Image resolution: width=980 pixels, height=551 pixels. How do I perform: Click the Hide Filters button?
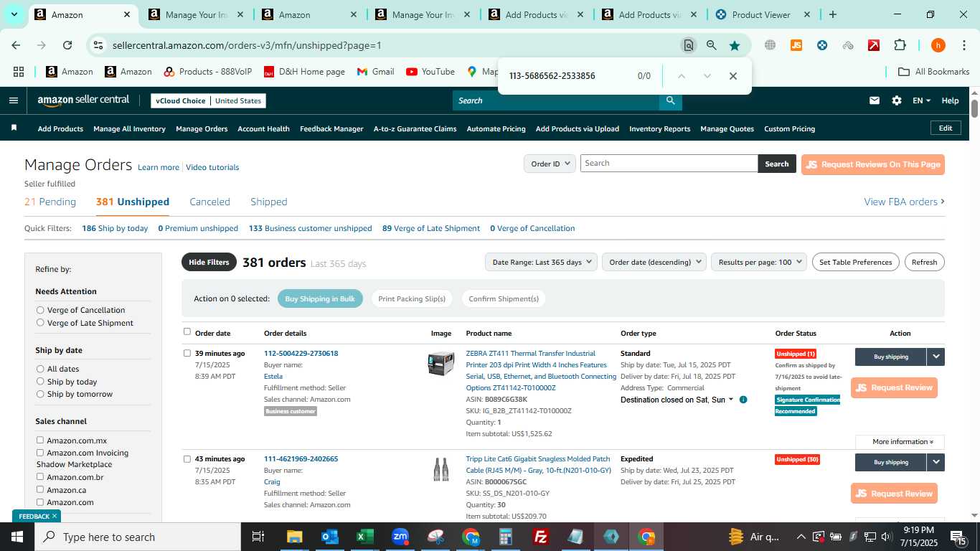click(209, 262)
